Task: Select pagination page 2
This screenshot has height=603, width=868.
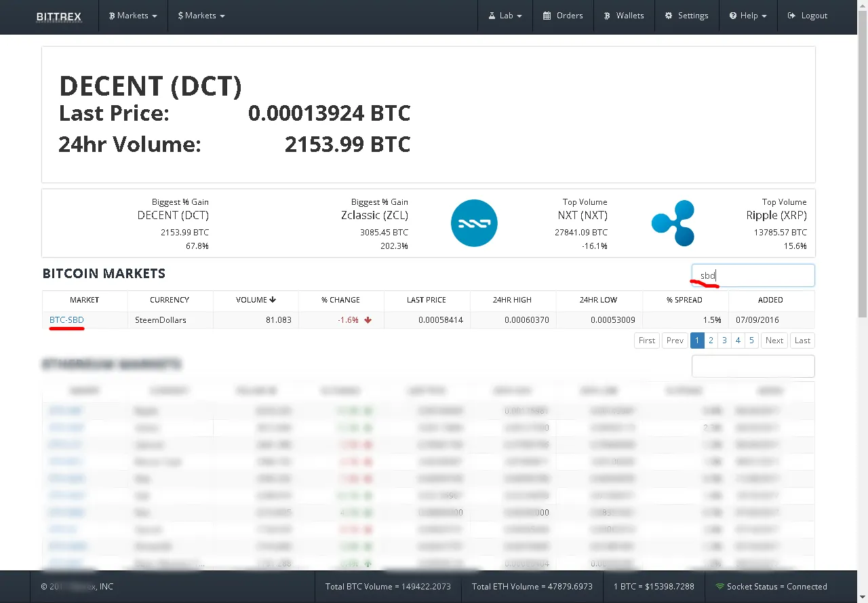Action: [711, 341]
